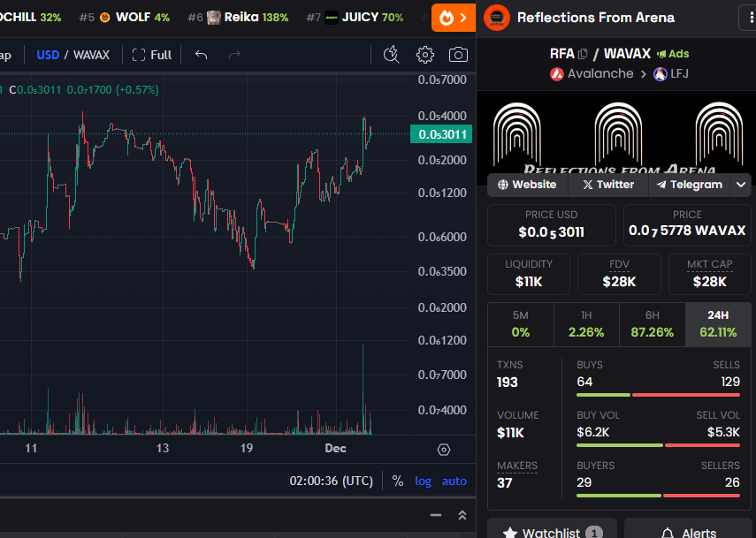Undo the last chart action
Screen dimensions: 756x538
[202, 55]
